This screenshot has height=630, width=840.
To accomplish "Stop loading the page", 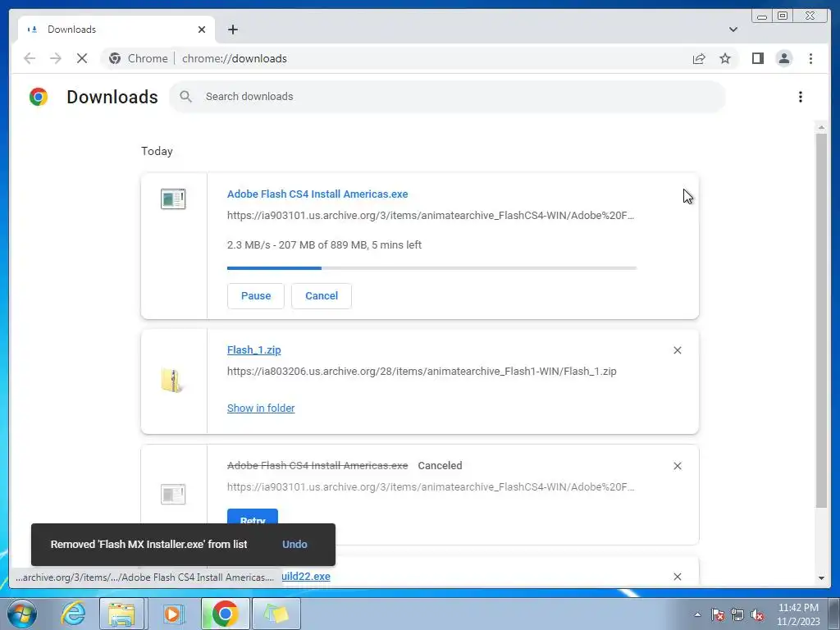I will coord(82,58).
